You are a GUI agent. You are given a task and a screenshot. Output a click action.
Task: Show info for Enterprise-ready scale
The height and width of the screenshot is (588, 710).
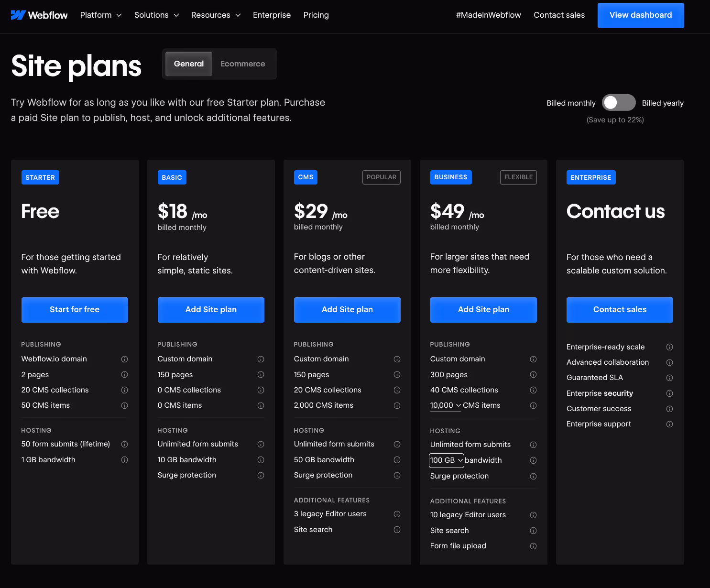(x=669, y=347)
